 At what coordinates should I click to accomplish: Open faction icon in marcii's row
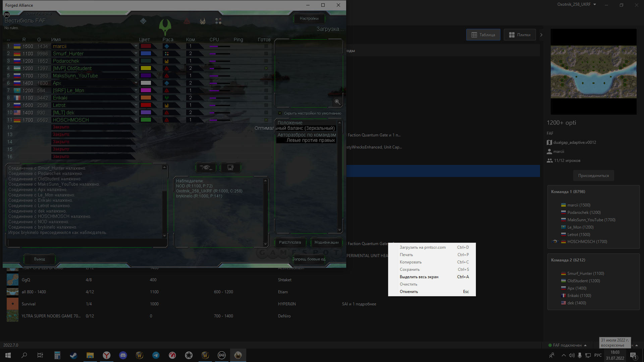coord(167,46)
